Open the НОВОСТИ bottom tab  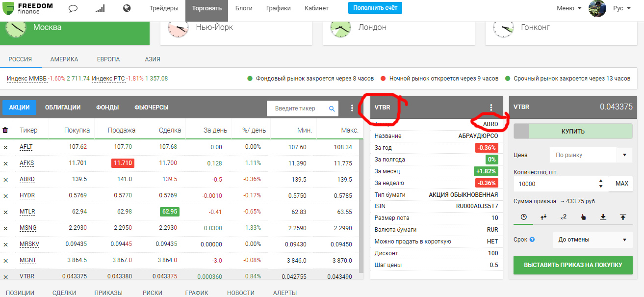241,293
